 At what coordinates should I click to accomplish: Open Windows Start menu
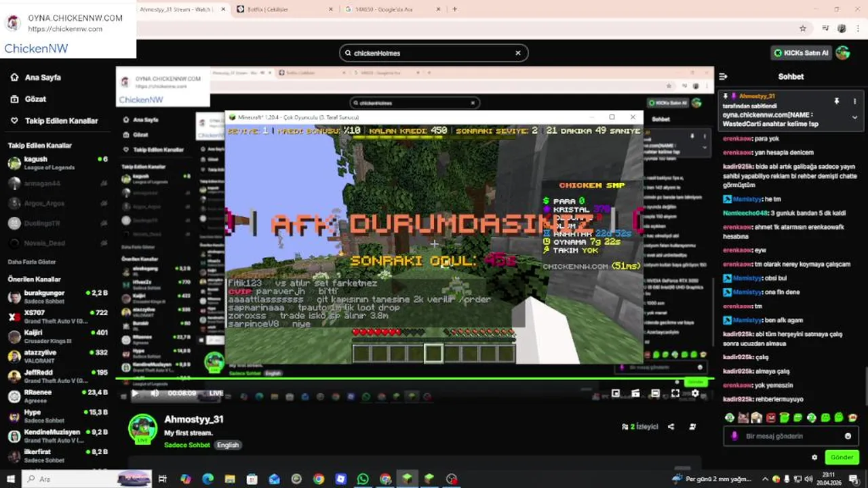(x=10, y=479)
